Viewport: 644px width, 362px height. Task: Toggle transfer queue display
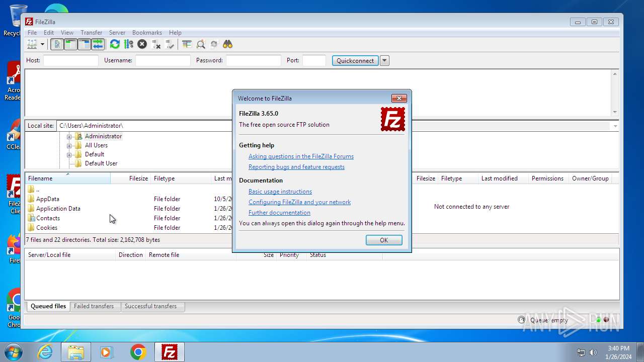[98, 44]
